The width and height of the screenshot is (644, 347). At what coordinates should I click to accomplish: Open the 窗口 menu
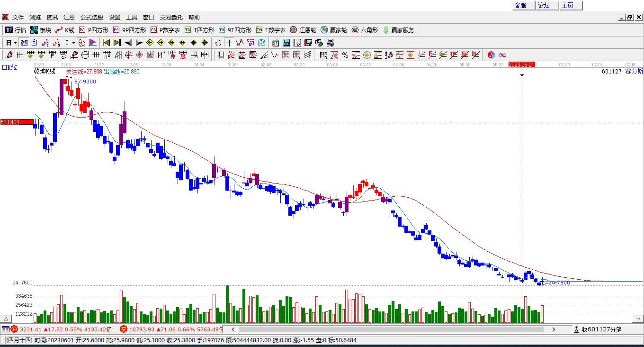tap(149, 18)
